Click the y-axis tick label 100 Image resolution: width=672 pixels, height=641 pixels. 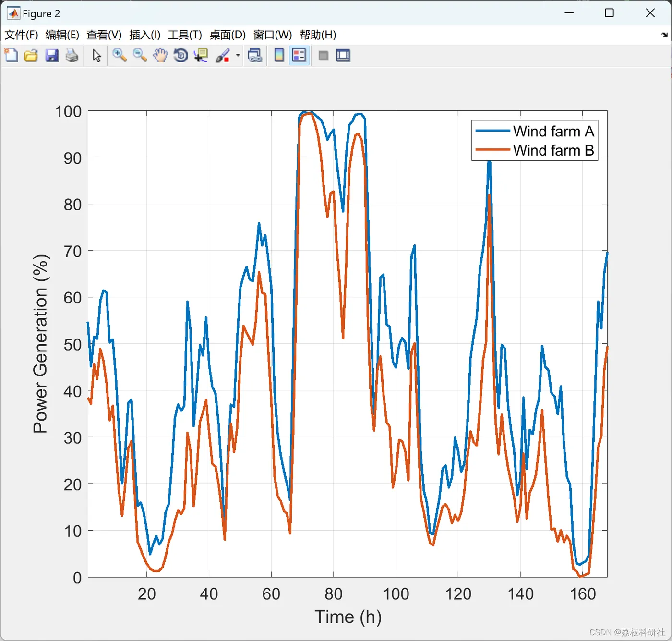(68, 111)
